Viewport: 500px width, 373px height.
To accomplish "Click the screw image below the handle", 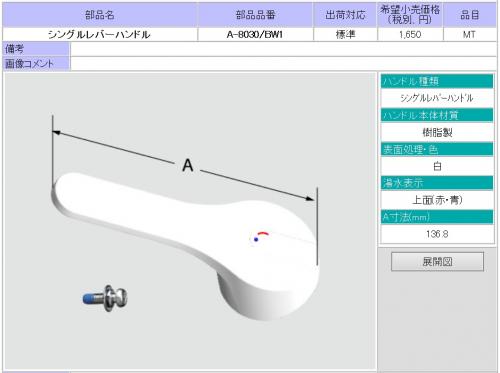I will click(x=105, y=298).
